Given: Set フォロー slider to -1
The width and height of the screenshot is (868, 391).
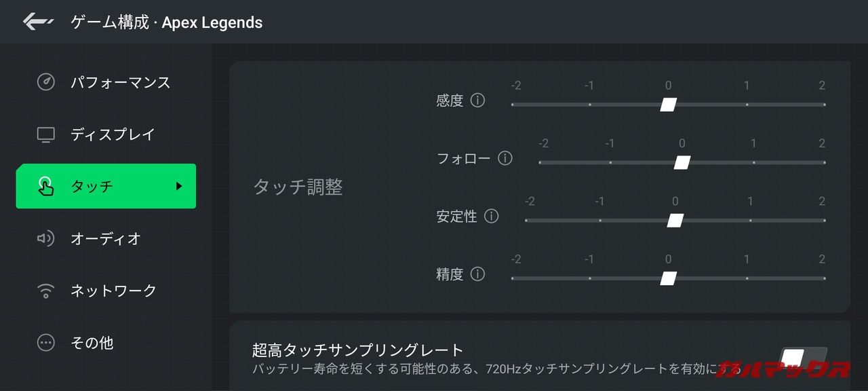Looking at the screenshot, I should [610, 163].
